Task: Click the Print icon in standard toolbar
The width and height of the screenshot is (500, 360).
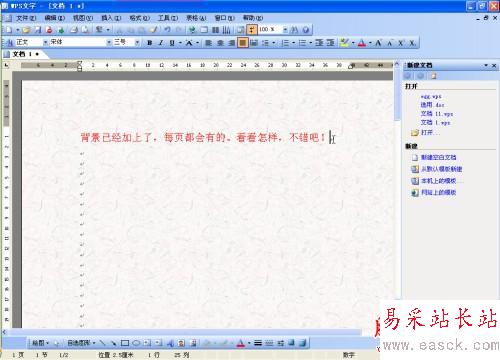Action: (x=74, y=30)
